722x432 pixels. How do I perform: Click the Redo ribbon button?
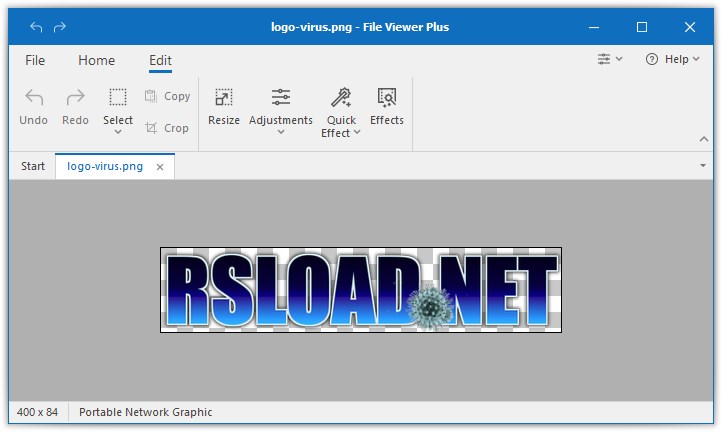[75, 107]
